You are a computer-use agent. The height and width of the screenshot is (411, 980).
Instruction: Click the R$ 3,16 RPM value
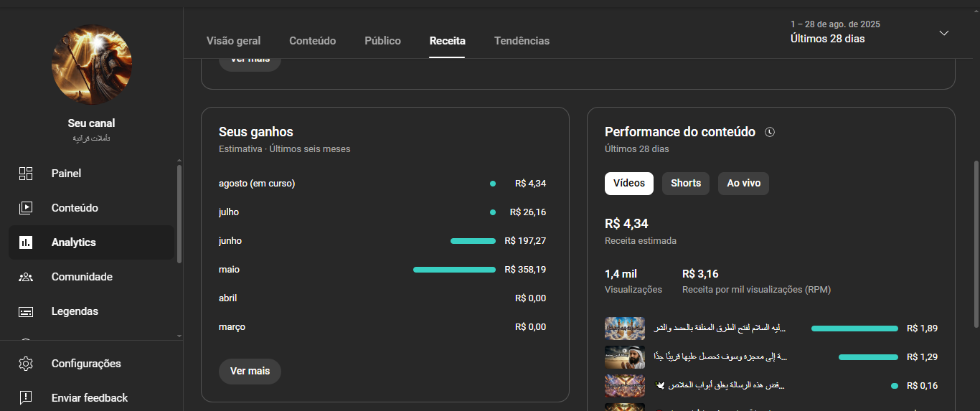click(700, 274)
